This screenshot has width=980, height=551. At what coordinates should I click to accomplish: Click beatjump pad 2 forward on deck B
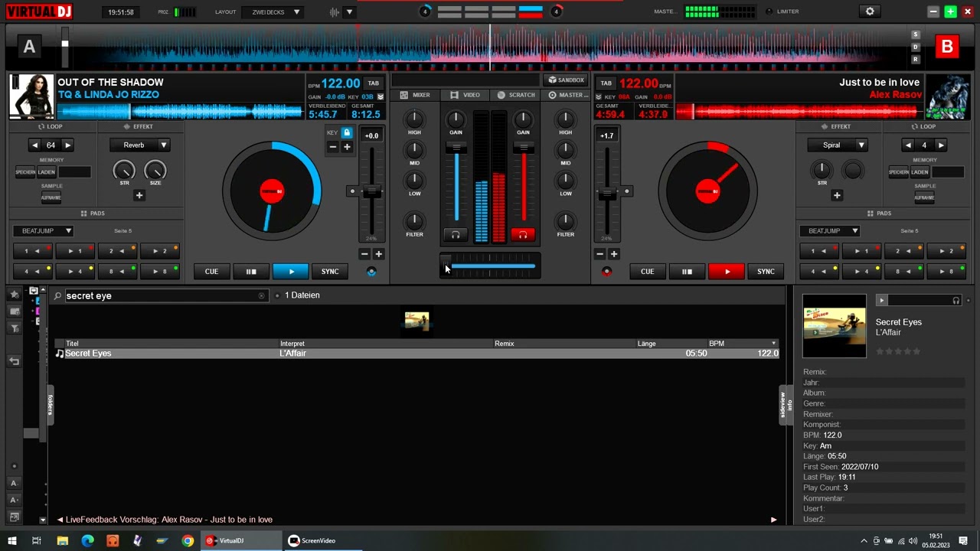pyautogui.click(x=946, y=250)
